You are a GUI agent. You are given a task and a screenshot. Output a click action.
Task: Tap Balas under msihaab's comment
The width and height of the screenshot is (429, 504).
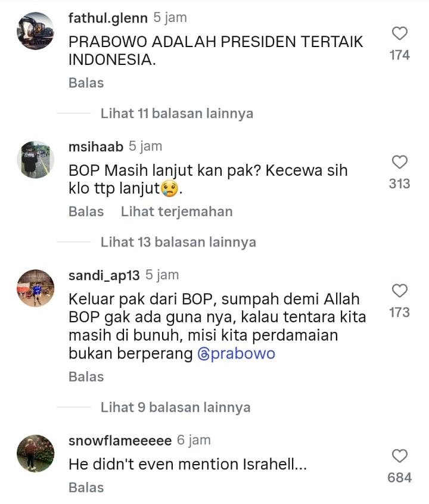[86, 211]
